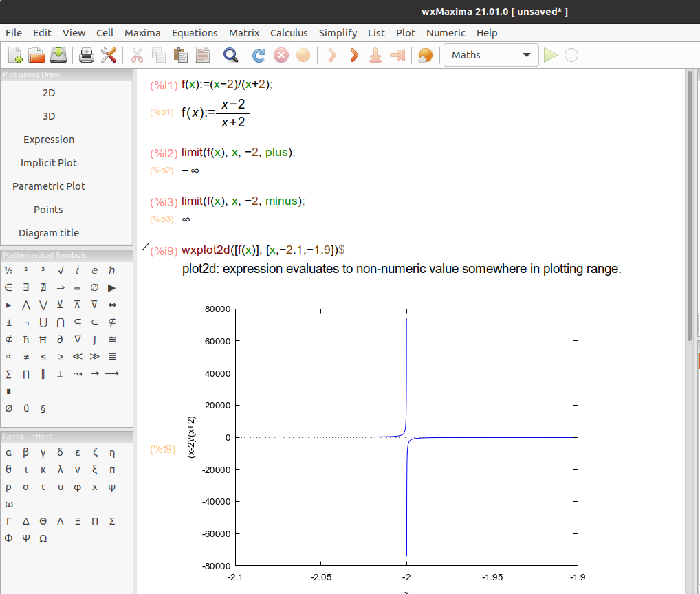
Task: Click the Print icon
Action: click(86, 55)
